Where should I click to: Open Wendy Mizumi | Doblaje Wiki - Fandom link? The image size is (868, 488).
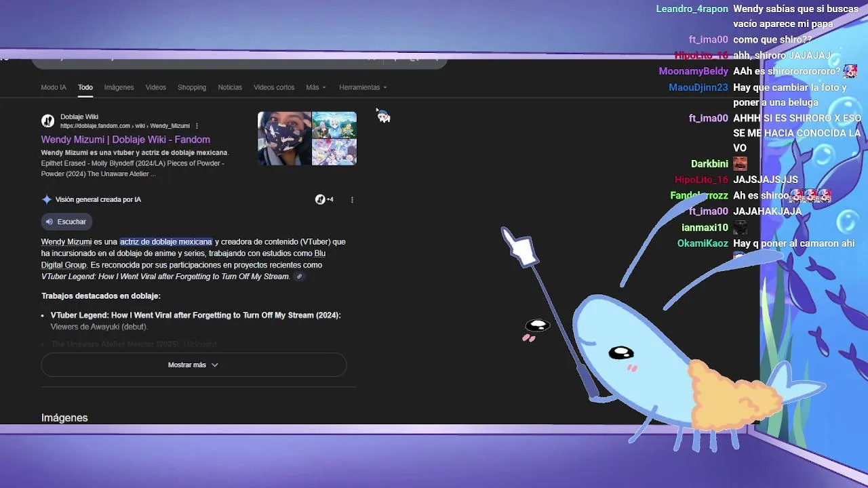[x=125, y=140]
